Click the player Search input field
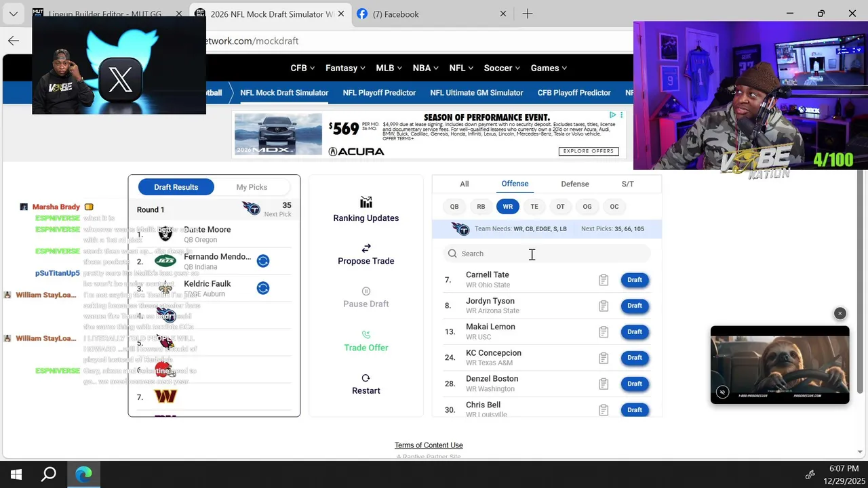Screen dimensions: 868x488 point(547,253)
